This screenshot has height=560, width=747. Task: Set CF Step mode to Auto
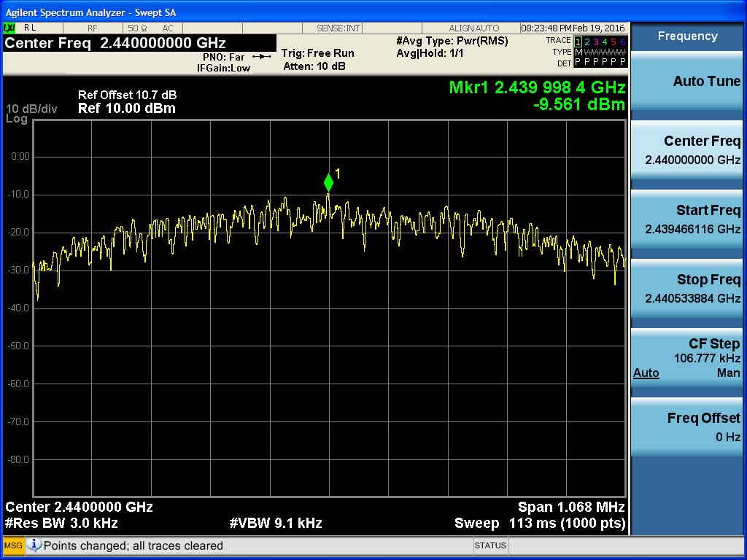646,373
